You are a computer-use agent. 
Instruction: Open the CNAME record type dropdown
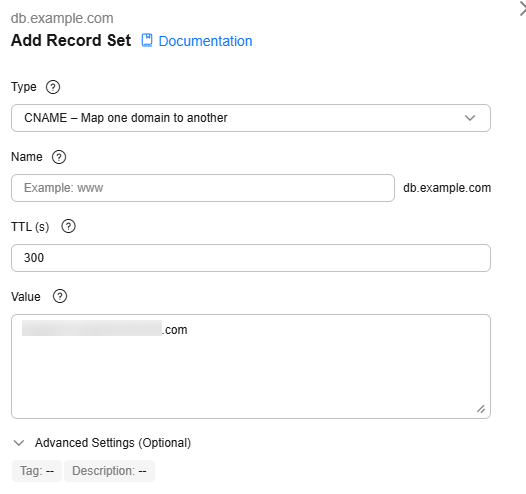pos(251,118)
